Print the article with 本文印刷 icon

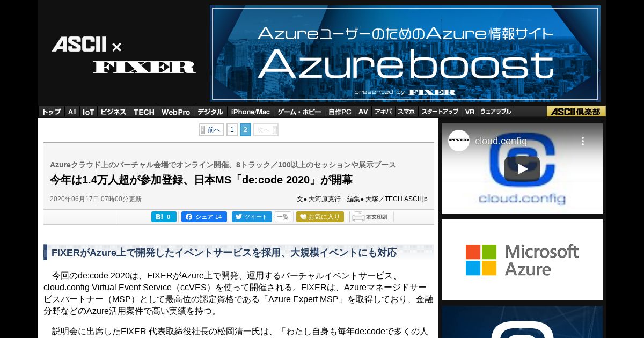coord(370,217)
